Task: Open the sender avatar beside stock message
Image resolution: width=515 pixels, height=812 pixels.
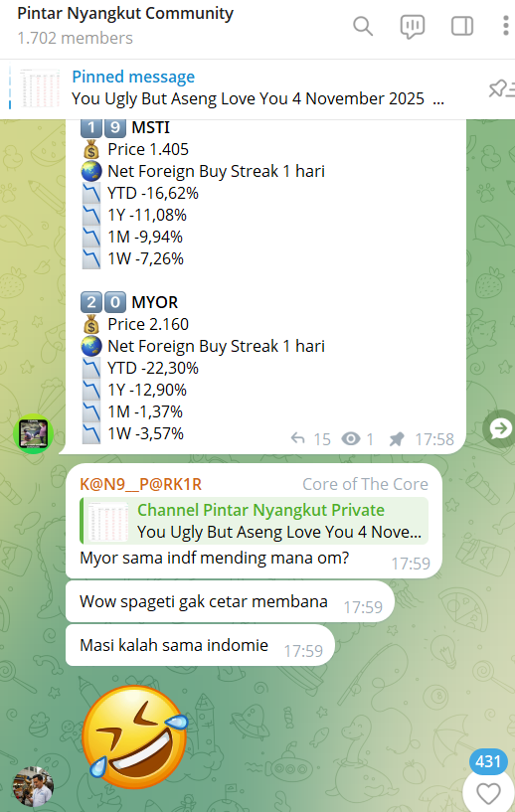Action: click(33, 433)
